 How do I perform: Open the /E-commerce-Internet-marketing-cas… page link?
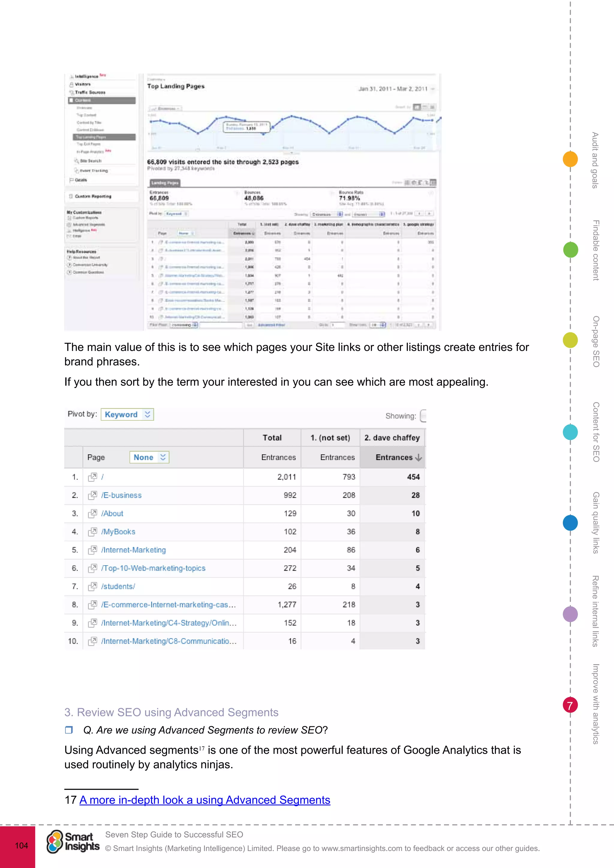pos(168,605)
